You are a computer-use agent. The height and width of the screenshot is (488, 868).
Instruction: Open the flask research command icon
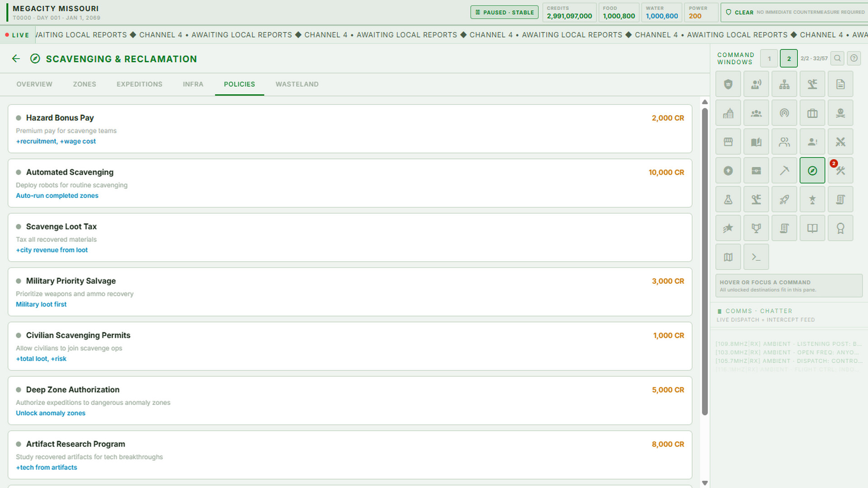[x=728, y=200]
